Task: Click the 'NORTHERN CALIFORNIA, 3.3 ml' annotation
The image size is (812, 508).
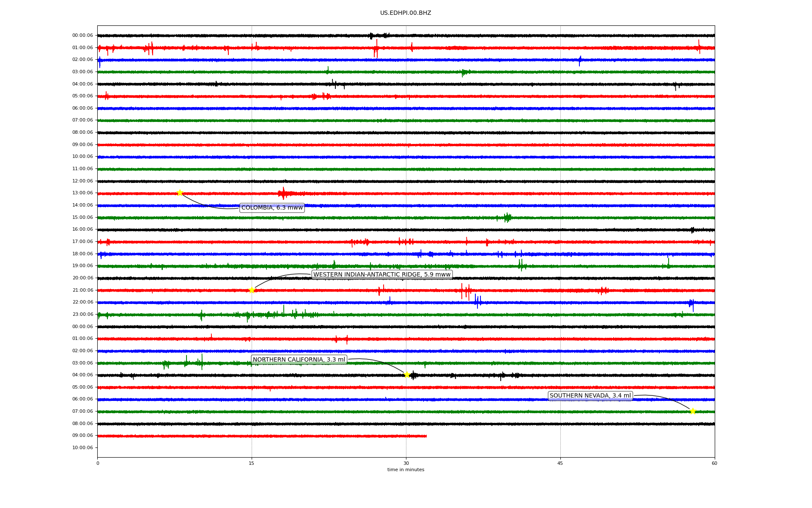Action: [x=299, y=360]
